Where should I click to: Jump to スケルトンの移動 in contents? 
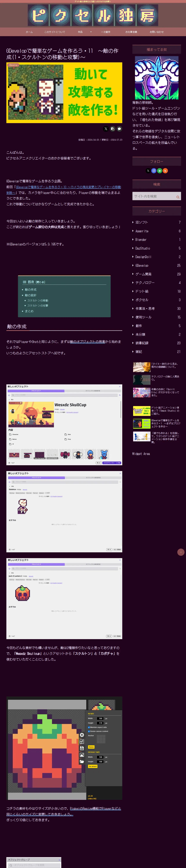[x=38, y=301]
